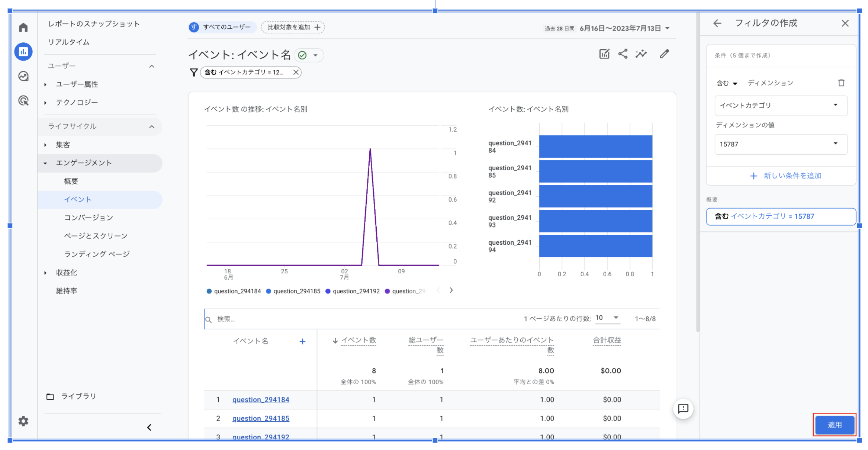
Task: Open the Admin settings gear icon
Action: pyautogui.click(x=23, y=421)
